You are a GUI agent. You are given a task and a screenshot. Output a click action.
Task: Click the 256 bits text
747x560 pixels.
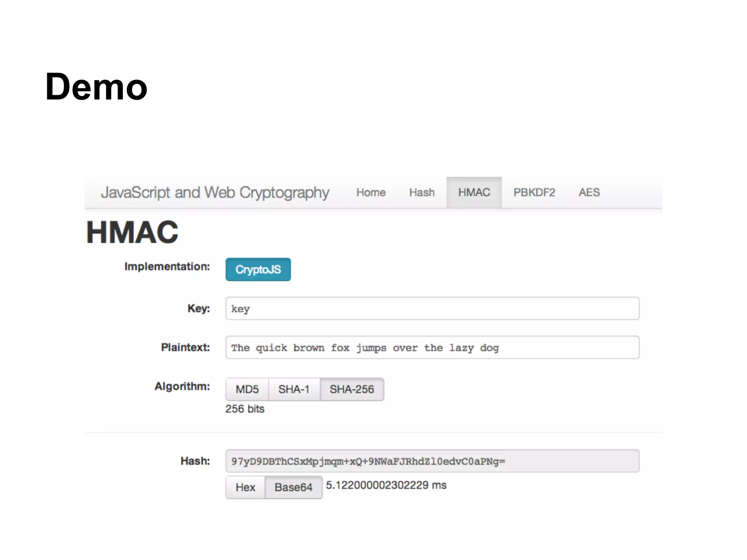pyautogui.click(x=245, y=409)
